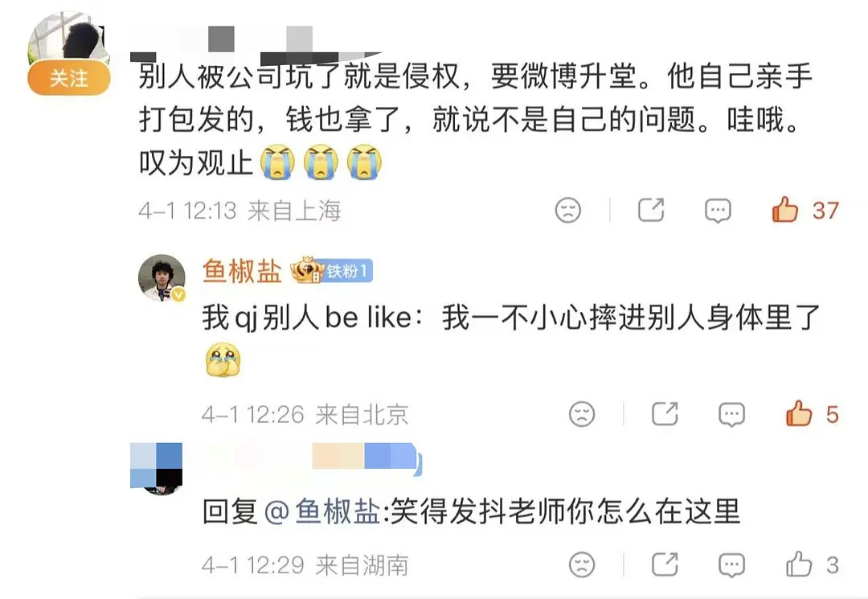Viewport: 868px width, 599px height.
Task: Click the sad face emoji icon under the first comment
Action: 567,210
